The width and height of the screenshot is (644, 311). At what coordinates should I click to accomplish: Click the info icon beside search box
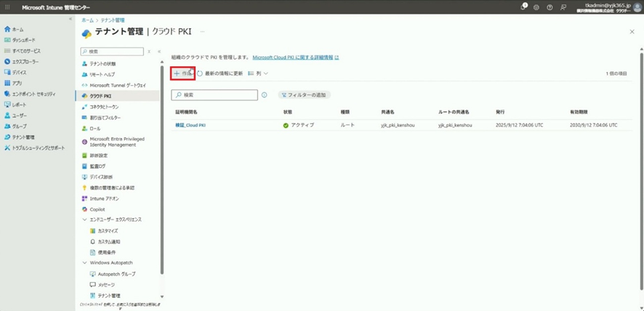[264, 94]
